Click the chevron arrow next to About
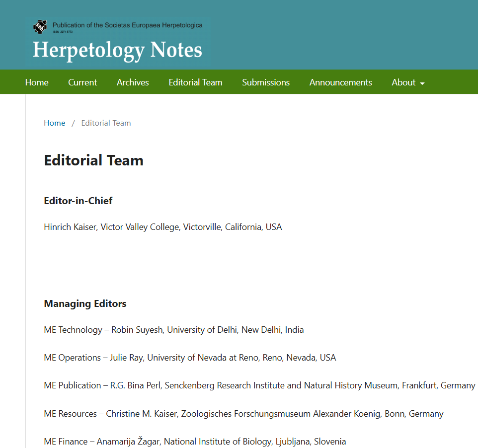The width and height of the screenshot is (478, 448). 423,83
